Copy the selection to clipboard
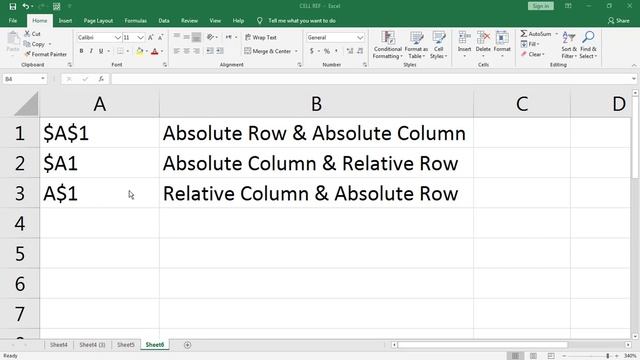The image size is (640, 360). click(x=35, y=44)
